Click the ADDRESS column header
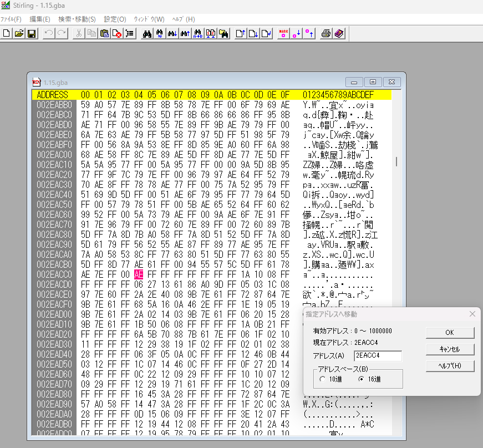Screen dimensions: 483x448 point(52,94)
